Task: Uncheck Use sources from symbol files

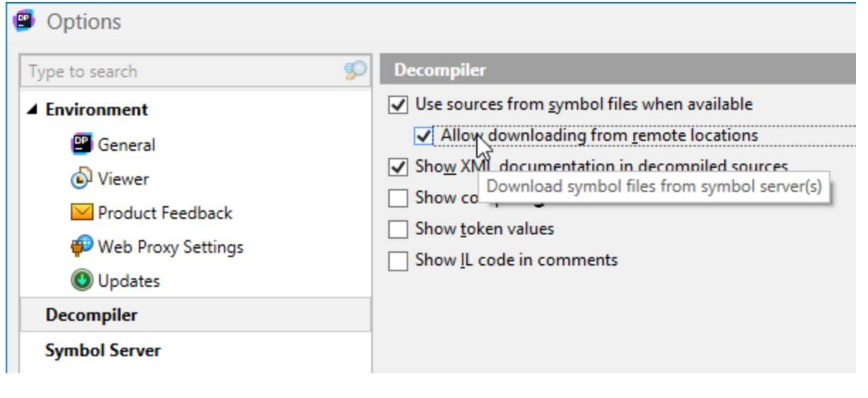Action: pos(400,105)
